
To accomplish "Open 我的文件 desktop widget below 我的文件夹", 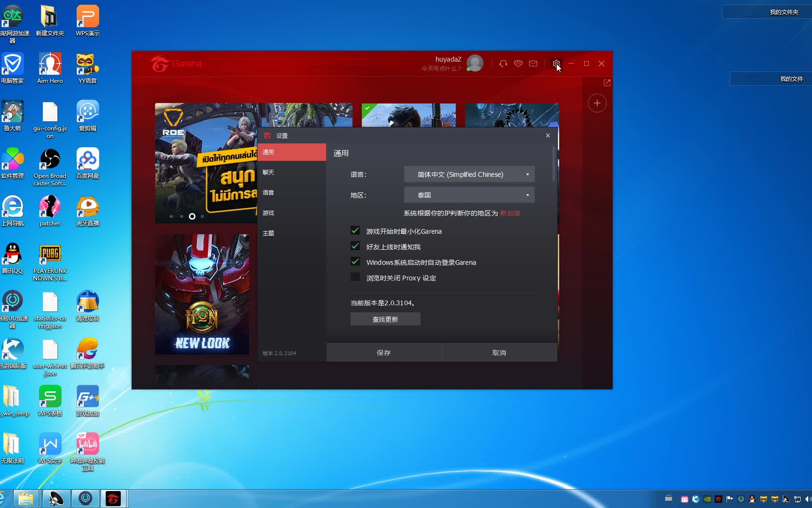I will pyautogui.click(x=771, y=79).
